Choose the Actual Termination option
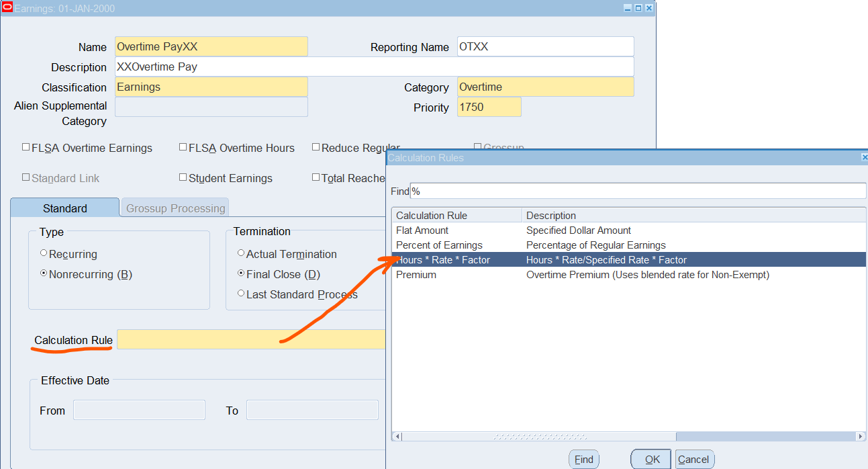This screenshot has height=469, width=868. (x=241, y=253)
